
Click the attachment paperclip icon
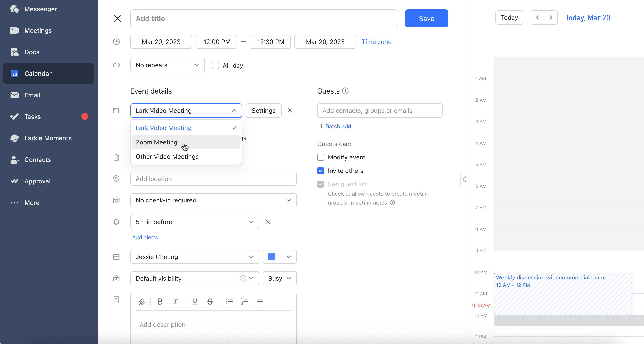pos(141,302)
